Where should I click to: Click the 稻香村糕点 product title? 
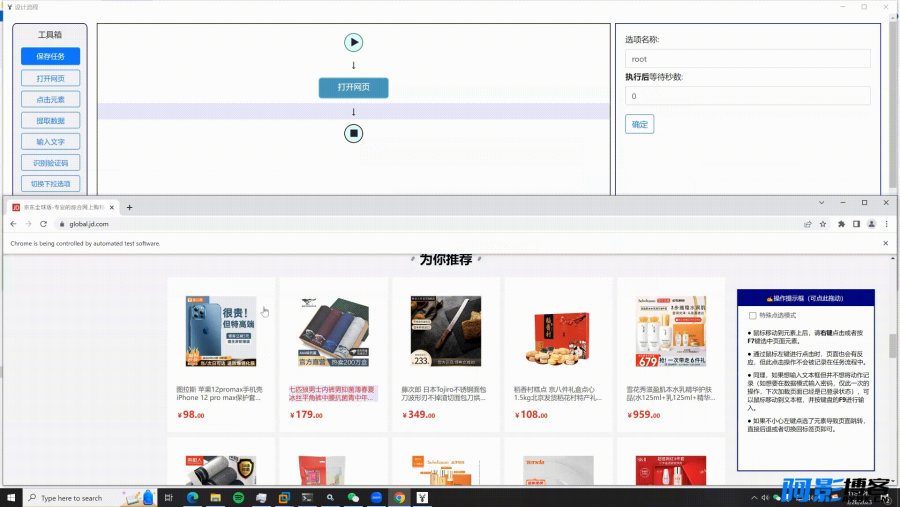tap(557, 393)
